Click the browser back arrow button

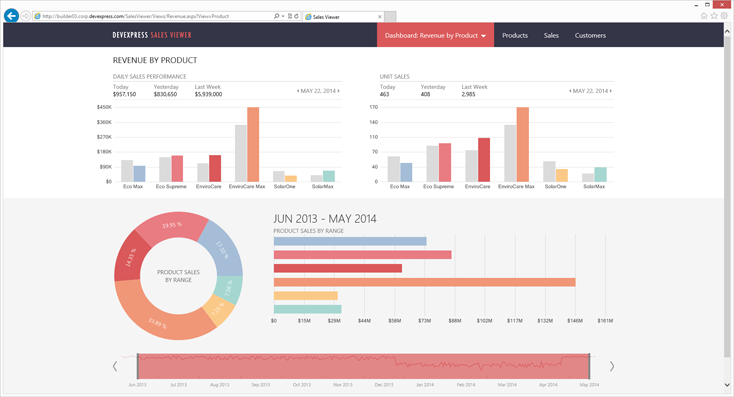[11, 16]
